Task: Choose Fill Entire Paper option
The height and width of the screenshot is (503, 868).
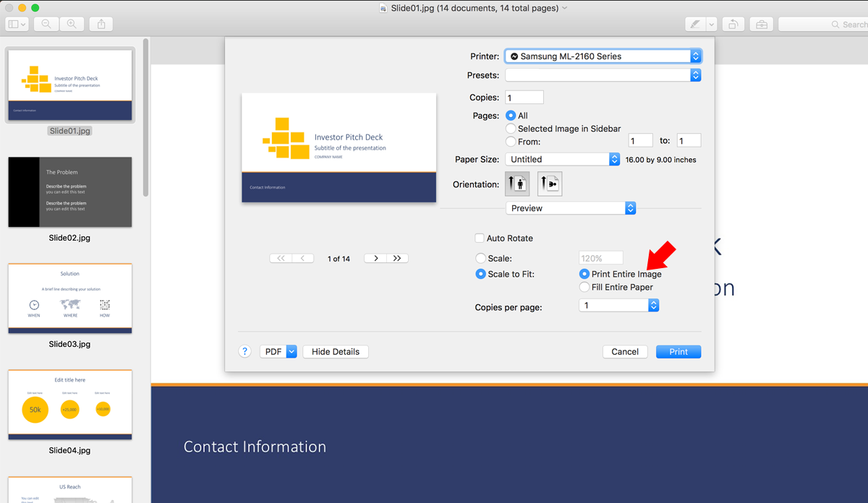Action: coord(584,287)
